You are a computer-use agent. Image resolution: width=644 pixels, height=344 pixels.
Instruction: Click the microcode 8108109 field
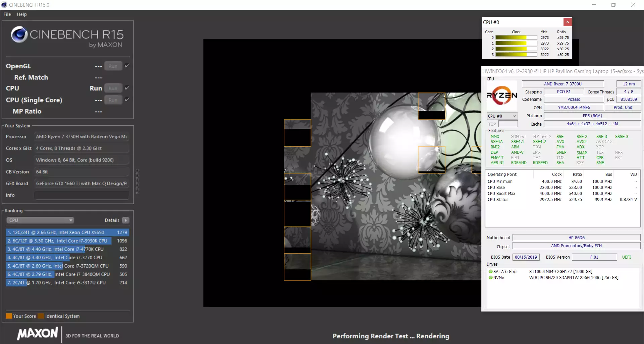pos(629,99)
